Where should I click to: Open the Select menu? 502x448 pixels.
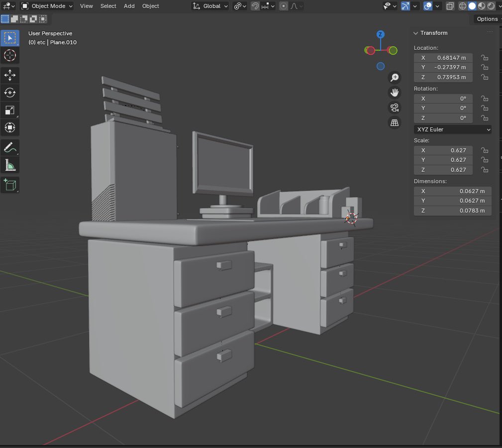pyautogui.click(x=108, y=6)
